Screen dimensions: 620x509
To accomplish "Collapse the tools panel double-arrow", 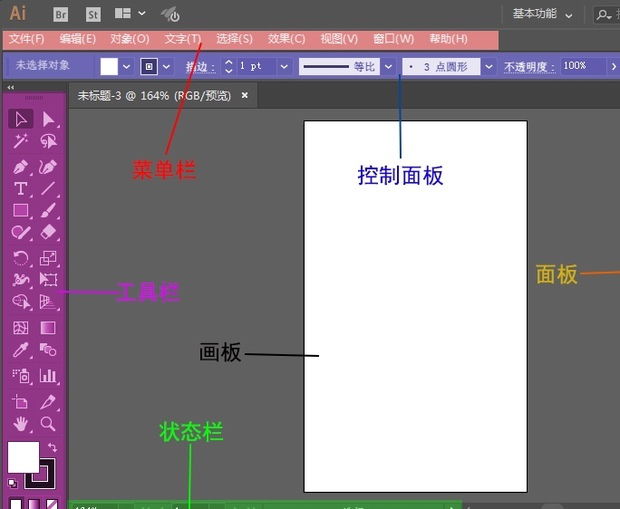I will click(11, 88).
